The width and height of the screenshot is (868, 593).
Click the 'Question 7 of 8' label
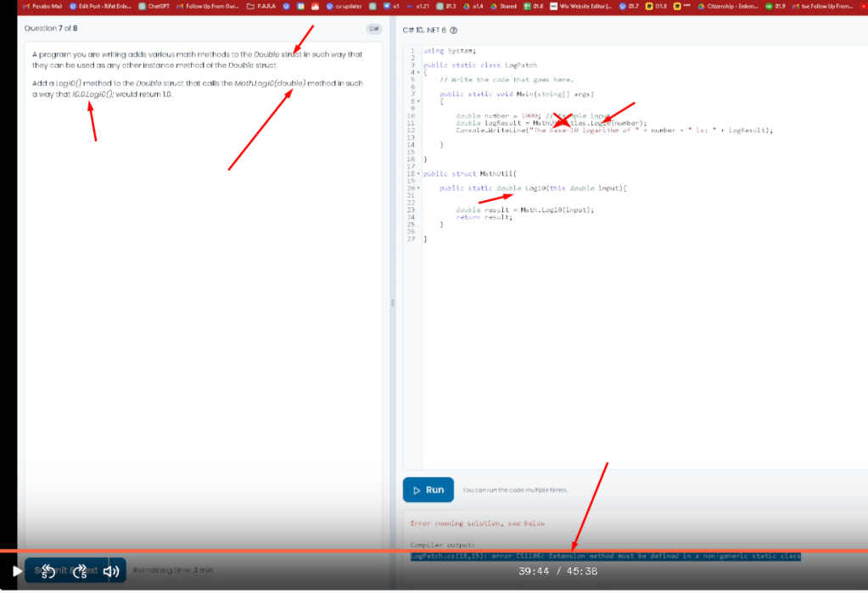[x=51, y=28]
